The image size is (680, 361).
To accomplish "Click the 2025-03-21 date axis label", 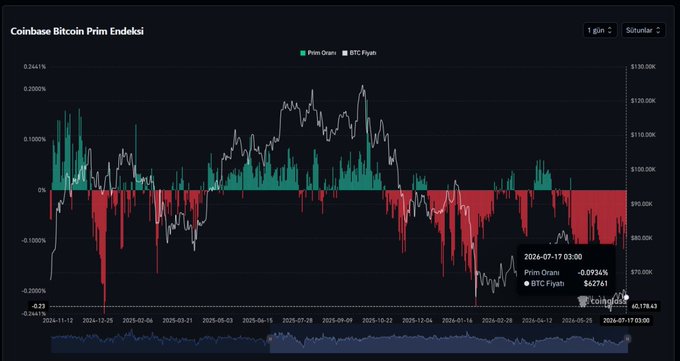I will (x=177, y=320).
